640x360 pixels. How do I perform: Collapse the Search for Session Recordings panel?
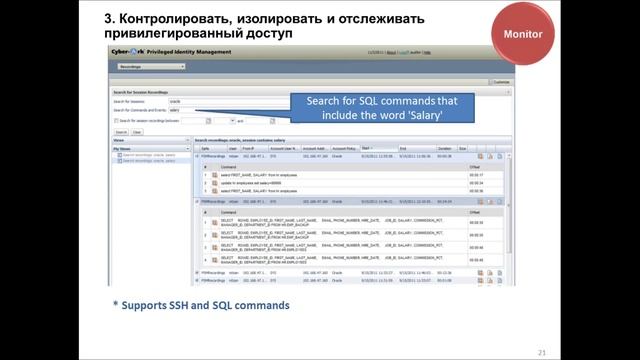508,92
